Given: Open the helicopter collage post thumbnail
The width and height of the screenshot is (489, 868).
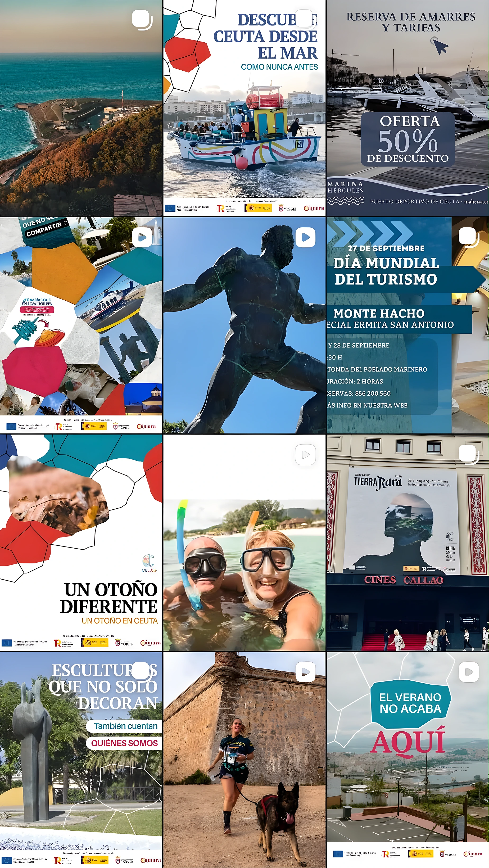Looking at the screenshot, I should [81, 325].
